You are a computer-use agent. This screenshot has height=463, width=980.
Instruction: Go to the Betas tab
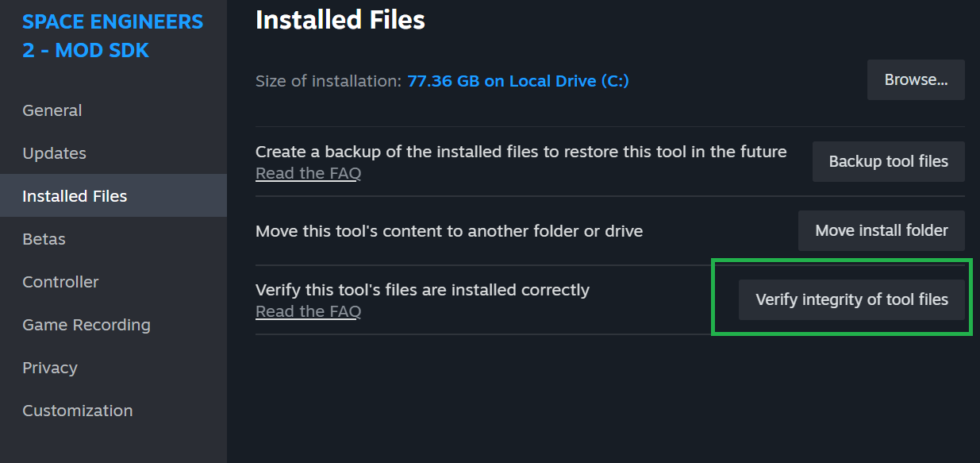tap(44, 239)
